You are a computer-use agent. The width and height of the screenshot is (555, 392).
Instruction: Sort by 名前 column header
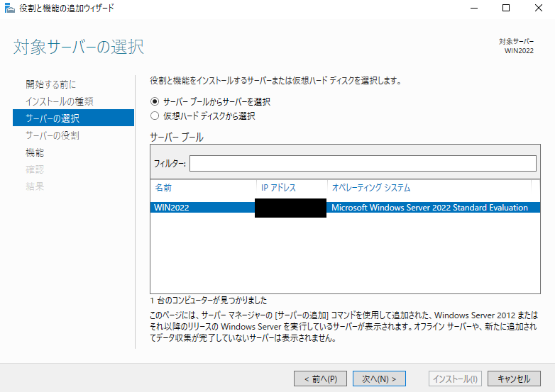pyautogui.click(x=202, y=188)
